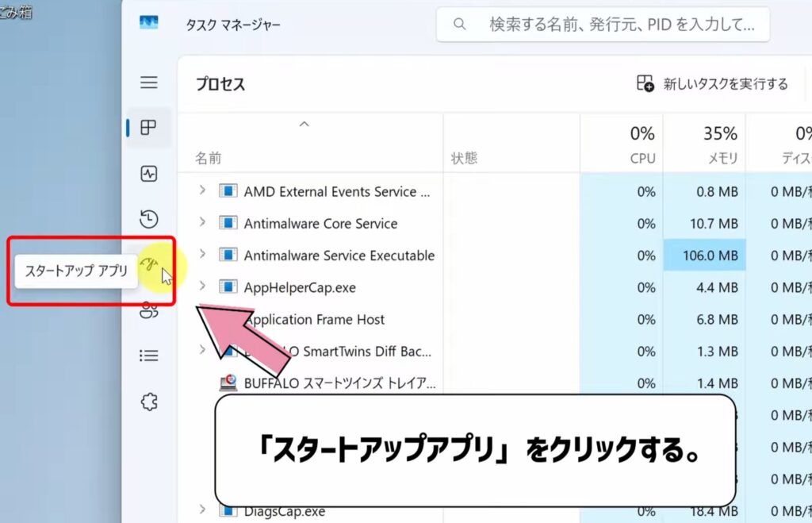Screen dimensions: 812x523
Task: Click the Task Manager app icon in title bar
Action: click(x=148, y=24)
